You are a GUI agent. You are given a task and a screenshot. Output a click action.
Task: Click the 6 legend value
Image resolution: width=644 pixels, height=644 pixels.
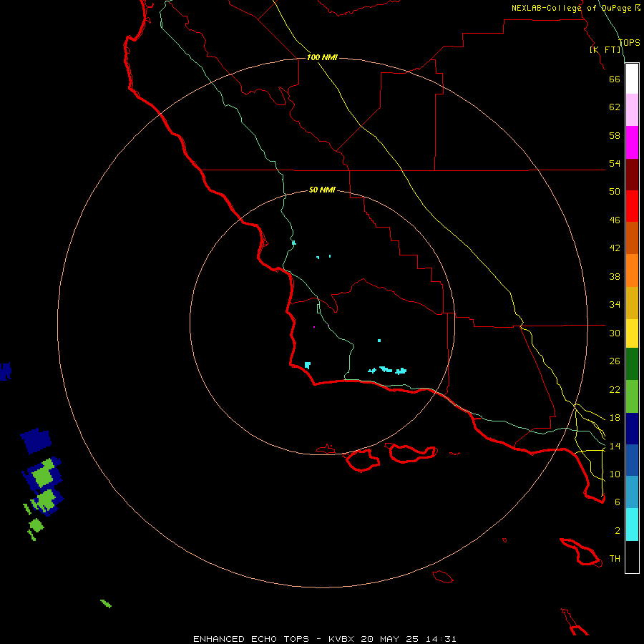pyautogui.click(x=617, y=502)
